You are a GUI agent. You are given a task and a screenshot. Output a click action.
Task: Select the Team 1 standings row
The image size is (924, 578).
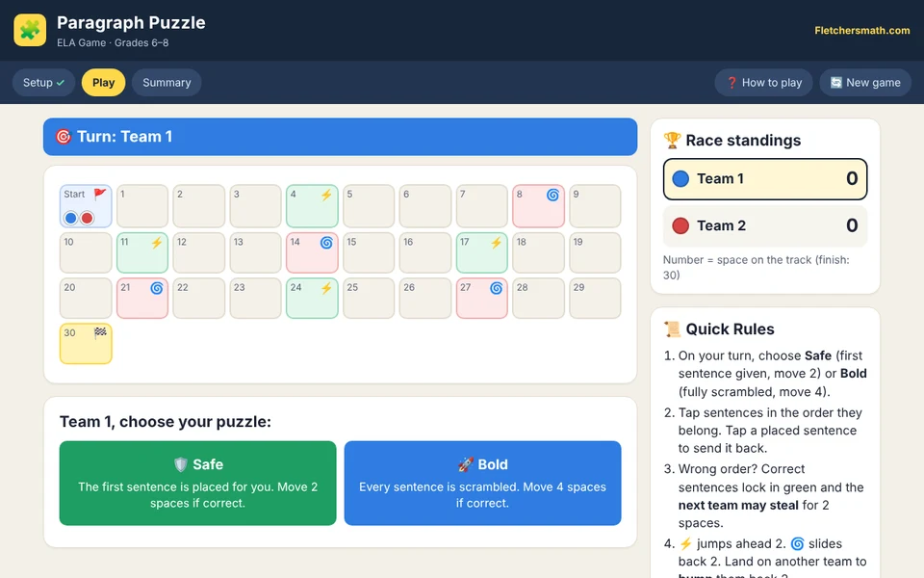pyautogui.click(x=765, y=179)
